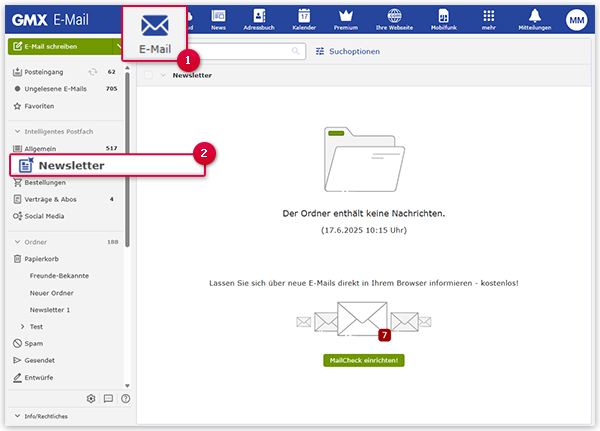The width and height of the screenshot is (600, 431).
Task: Compose with E-Mail schreiben button
Action: [60, 46]
